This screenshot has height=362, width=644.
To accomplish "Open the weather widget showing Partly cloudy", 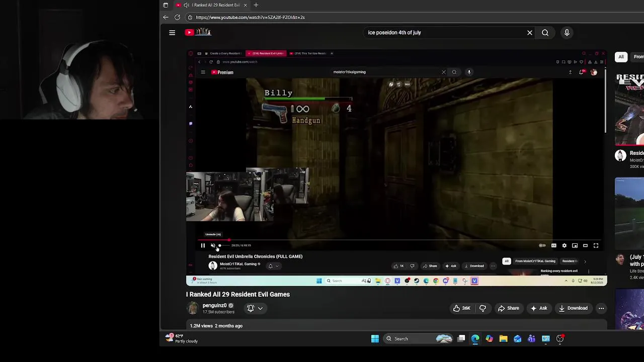I will tap(182, 338).
